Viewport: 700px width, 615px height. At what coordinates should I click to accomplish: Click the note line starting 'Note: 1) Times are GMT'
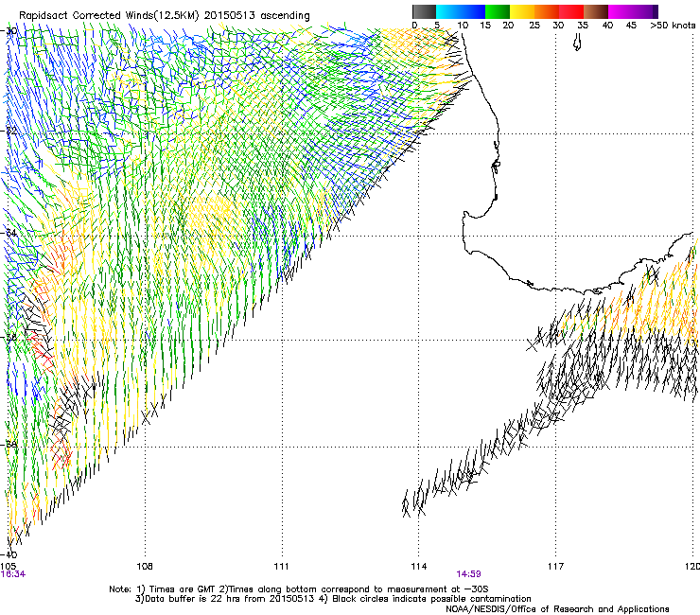pos(299,589)
